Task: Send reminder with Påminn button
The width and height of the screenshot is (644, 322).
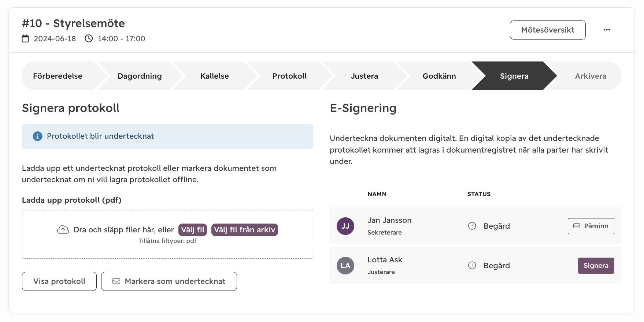Action: [x=591, y=226]
